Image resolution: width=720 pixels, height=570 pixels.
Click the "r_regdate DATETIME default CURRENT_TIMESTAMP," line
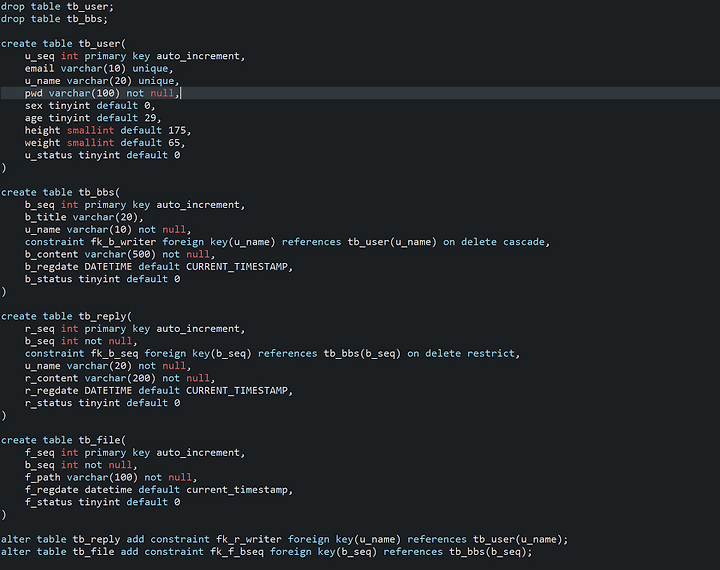pyautogui.click(x=159, y=391)
